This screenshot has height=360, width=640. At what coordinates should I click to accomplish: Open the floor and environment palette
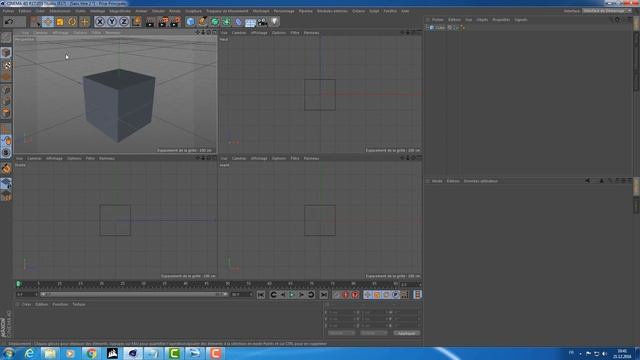[x=250, y=22]
